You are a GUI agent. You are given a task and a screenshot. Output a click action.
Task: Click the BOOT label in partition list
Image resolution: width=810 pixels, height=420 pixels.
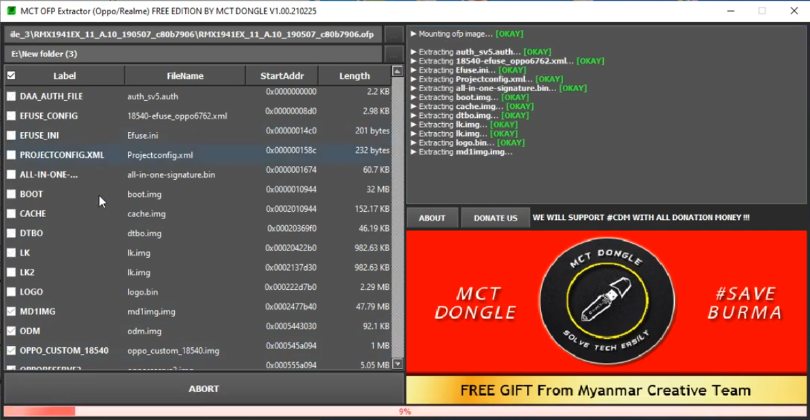point(31,194)
